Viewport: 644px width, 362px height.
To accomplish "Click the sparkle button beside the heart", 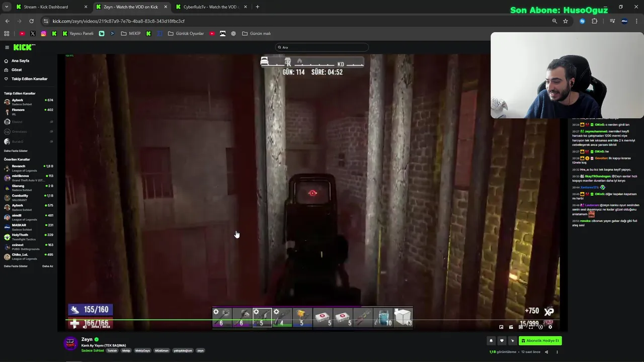I will [512, 341].
